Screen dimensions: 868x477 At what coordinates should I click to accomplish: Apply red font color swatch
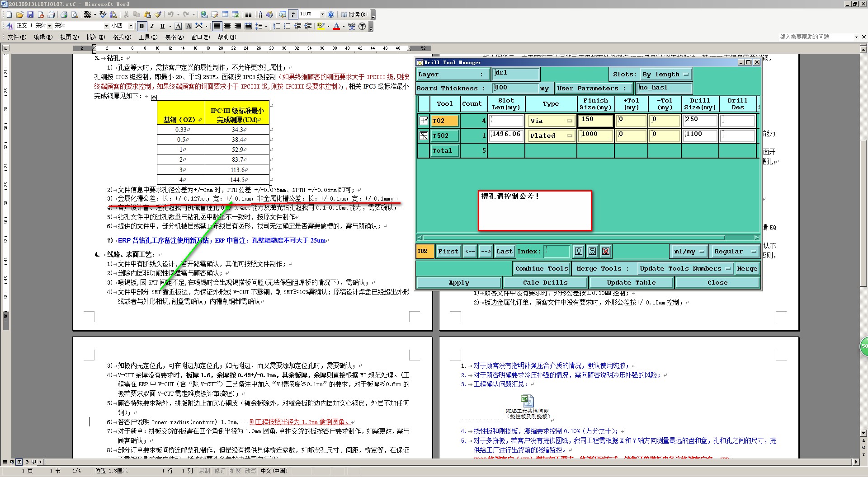pyautogui.click(x=336, y=26)
